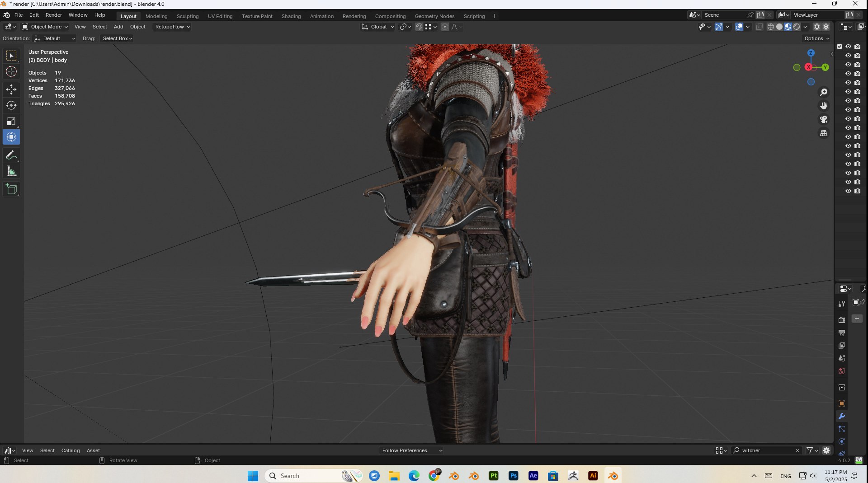
Task: Click the plus button in properties panel
Action: tap(857, 319)
